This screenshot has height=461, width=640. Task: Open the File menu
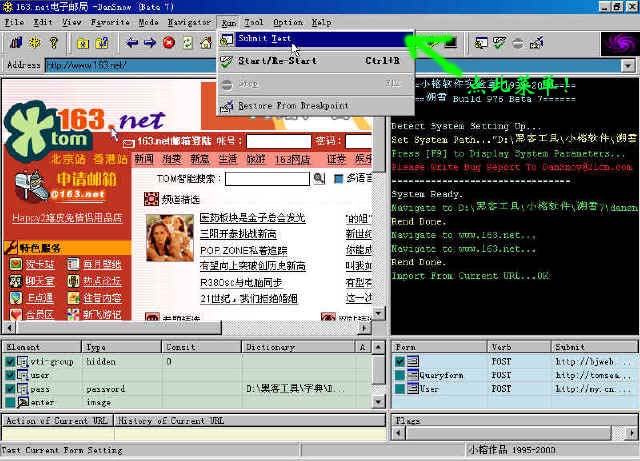14,22
